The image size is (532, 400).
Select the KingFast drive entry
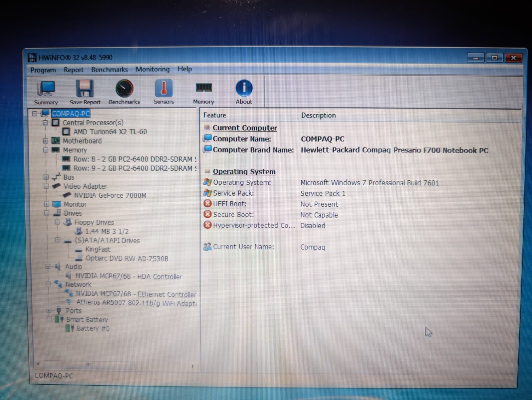98,249
